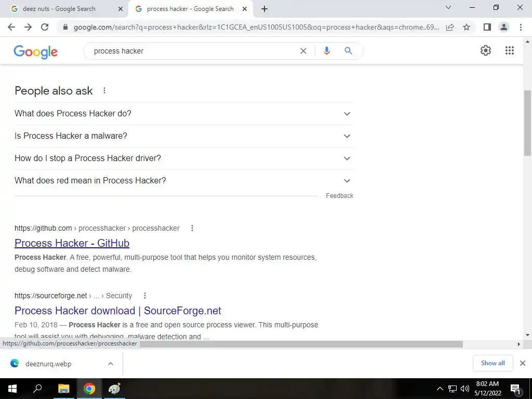The image size is (532, 399).
Task: Open options beside People also ask
Action: 104,90
